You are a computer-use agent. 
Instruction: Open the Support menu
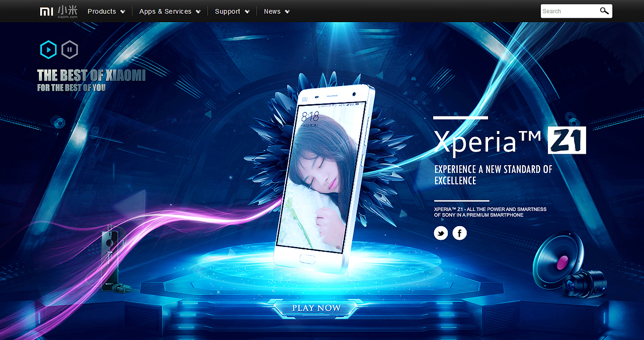pos(227,11)
